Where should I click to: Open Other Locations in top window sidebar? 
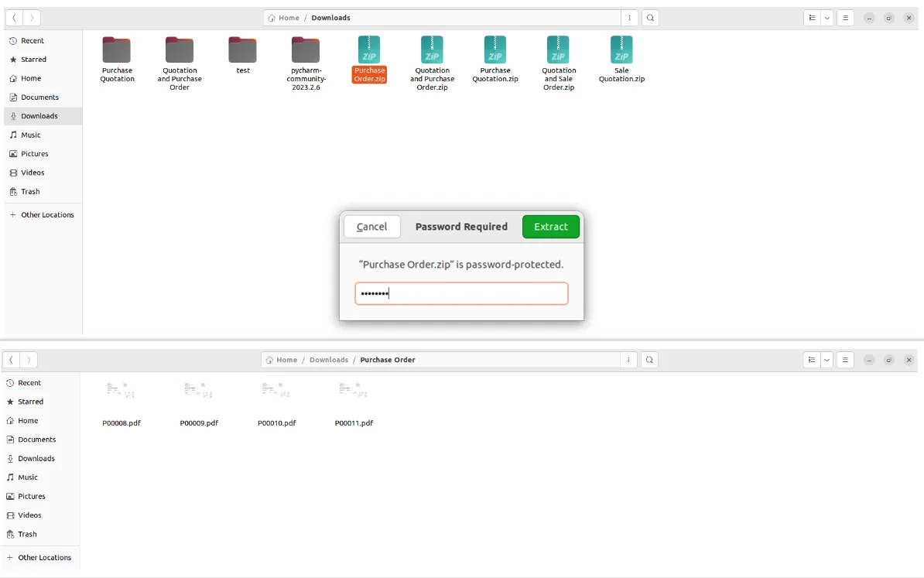[43, 215]
